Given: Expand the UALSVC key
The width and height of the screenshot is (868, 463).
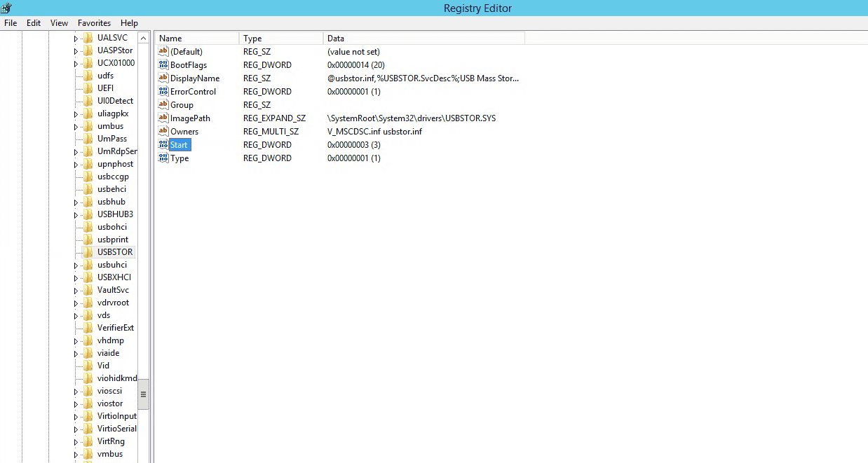Looking at the screenshot, I should [x=76, y=38].
